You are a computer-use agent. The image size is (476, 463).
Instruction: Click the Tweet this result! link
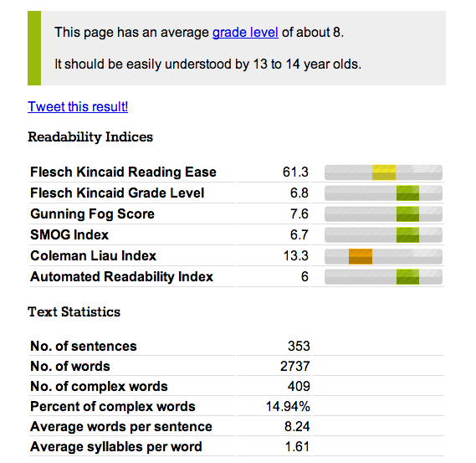(78, 106)
